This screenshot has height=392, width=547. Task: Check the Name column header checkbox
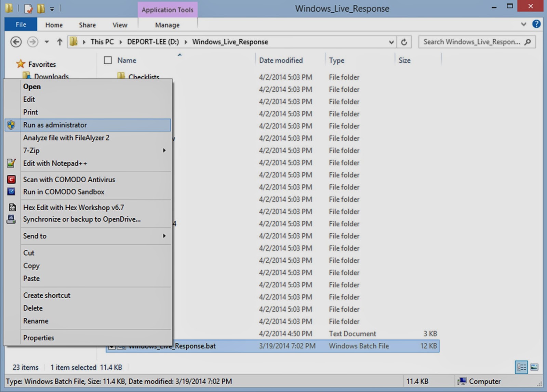(108, 60)
